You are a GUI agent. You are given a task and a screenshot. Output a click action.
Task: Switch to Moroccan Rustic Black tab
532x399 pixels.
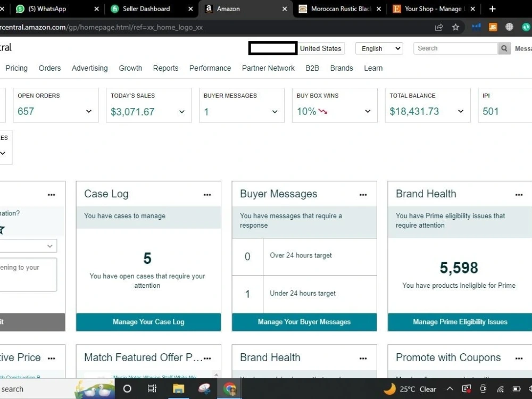(x=340, y=9)
